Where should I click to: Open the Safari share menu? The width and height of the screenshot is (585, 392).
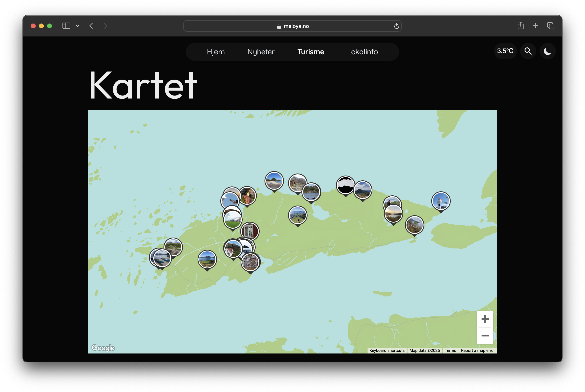pyautogui.click(x=520, y=26)
